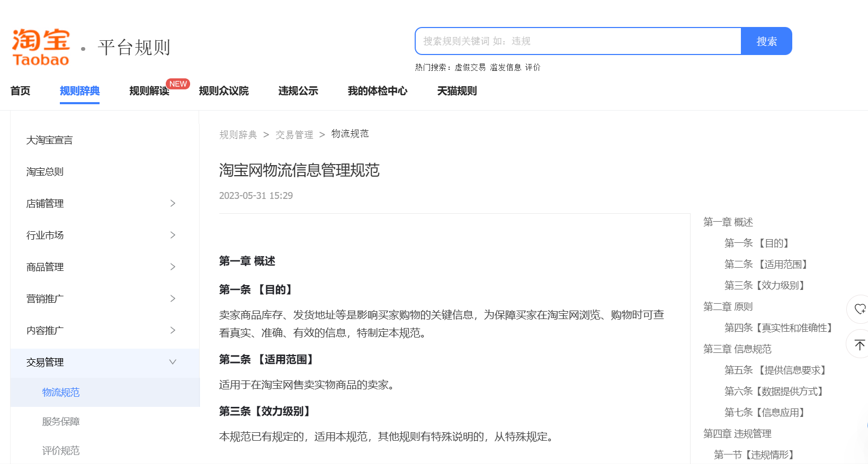Image resolution: width=868 pixels, height=464 pixels.
Task: Click the favorite heart icon
Action: tap(860, 309)
